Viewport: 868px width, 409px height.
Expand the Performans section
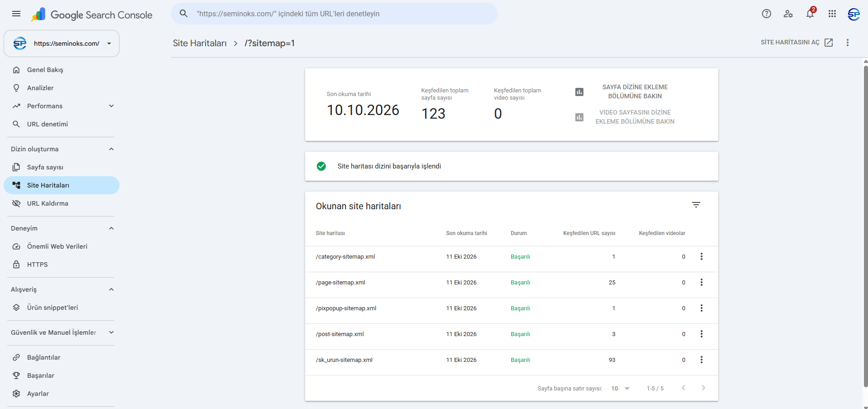pyautogui.click(x=111, y=106)
